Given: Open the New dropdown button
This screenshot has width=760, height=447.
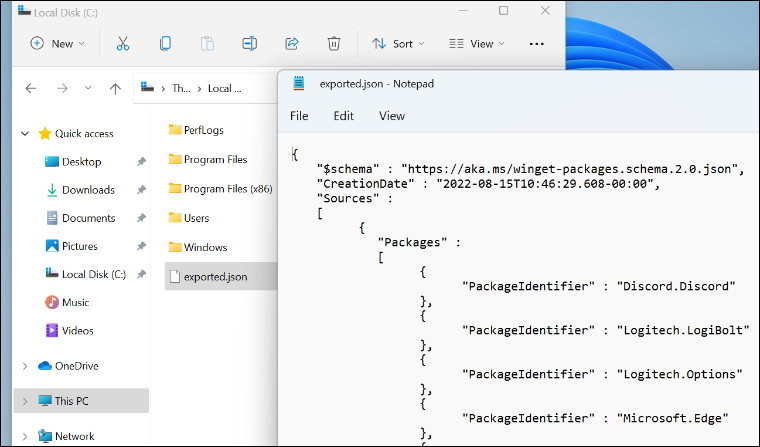Looking at the screenshot, I should click(58, 44).
